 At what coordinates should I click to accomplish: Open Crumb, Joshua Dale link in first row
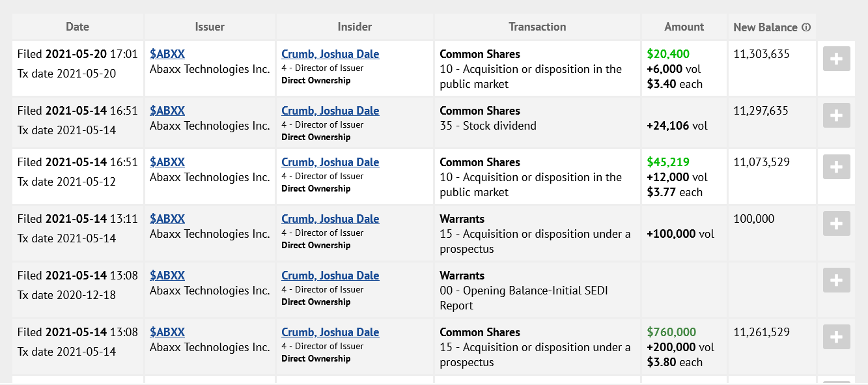(330, 54)
